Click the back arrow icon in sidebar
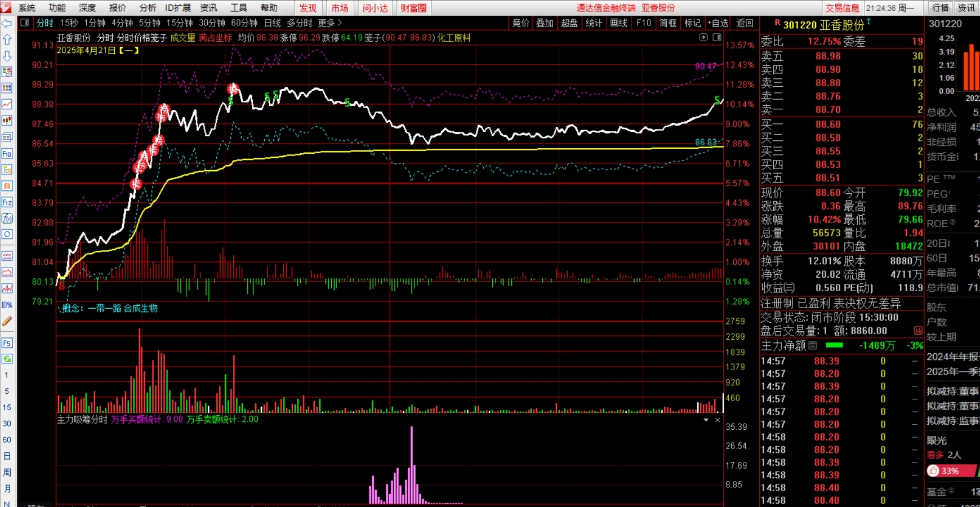980x507 pixels. 7,24
